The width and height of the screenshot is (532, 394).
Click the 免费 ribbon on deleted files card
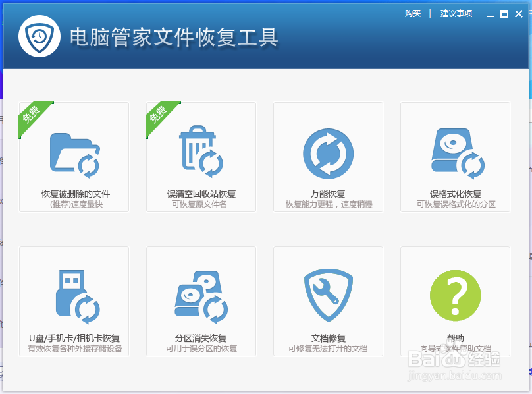point(33,116)
